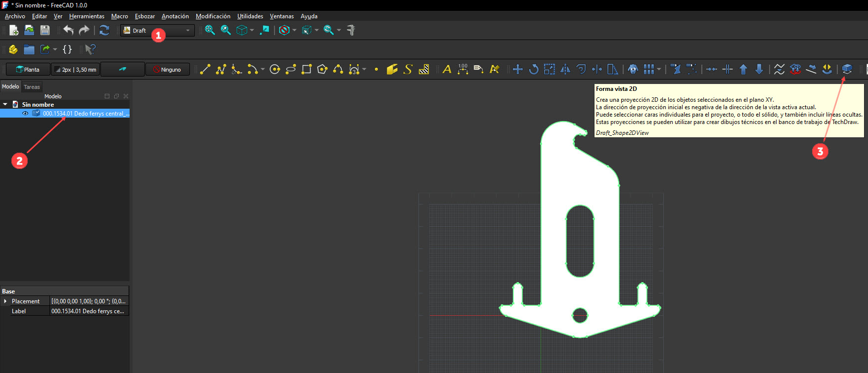Select the Text annotation A tool
This screenshot has height=373, width=868.
[447, 70]
